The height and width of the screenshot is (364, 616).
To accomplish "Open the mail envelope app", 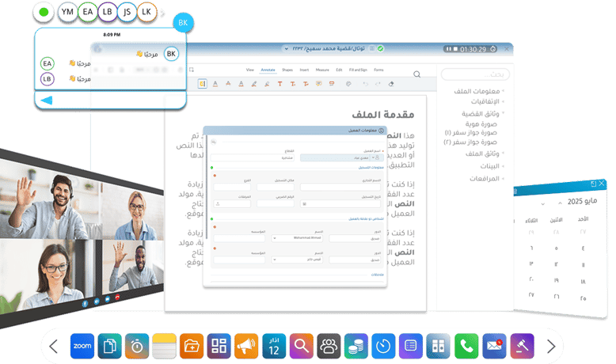I will 494,346.
